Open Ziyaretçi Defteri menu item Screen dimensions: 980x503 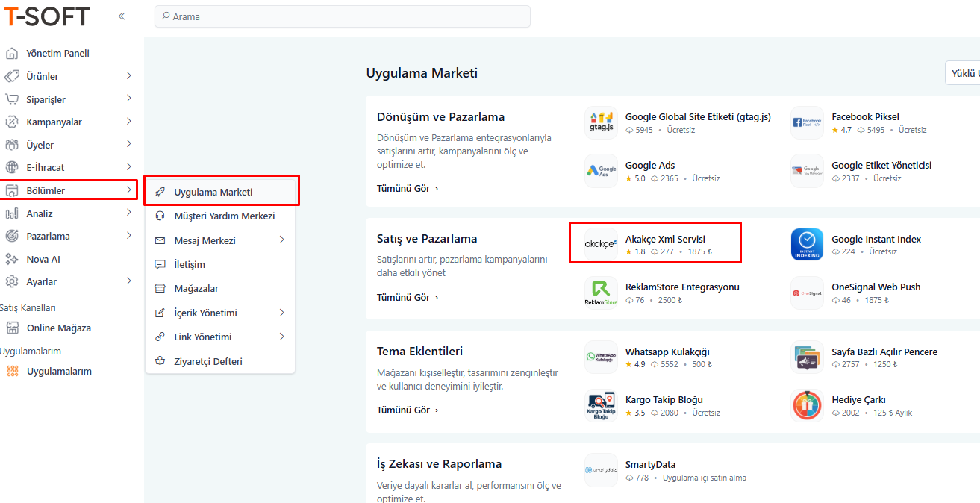point(221,361)
